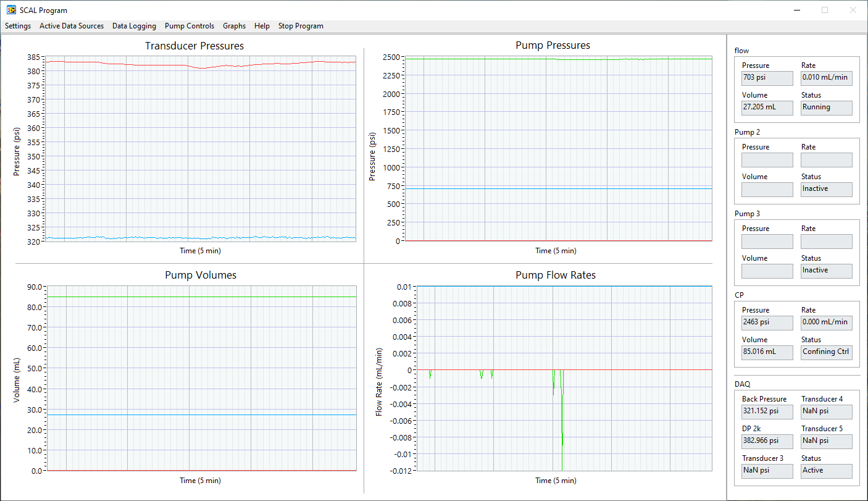Click Stop Program in the menu bar
This screenshot has width=868, height=501.
(301, 26)
